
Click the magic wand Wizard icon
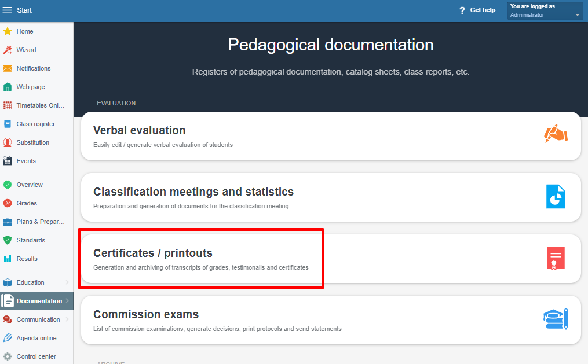pos(8,50)
